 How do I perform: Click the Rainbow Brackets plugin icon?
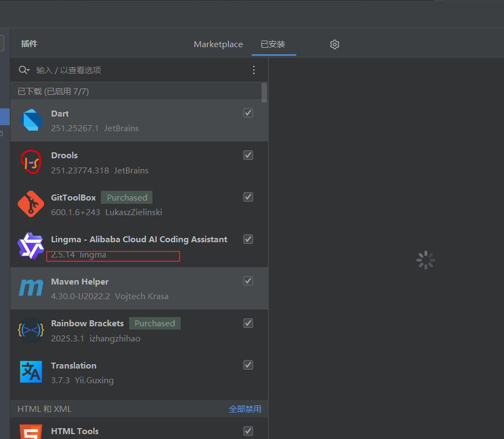pyautogui.click(x=31, y=330)
